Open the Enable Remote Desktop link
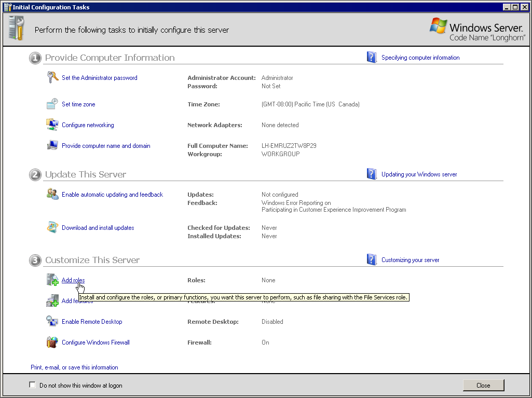The image size is (532, 398). (x=92, y=322)
